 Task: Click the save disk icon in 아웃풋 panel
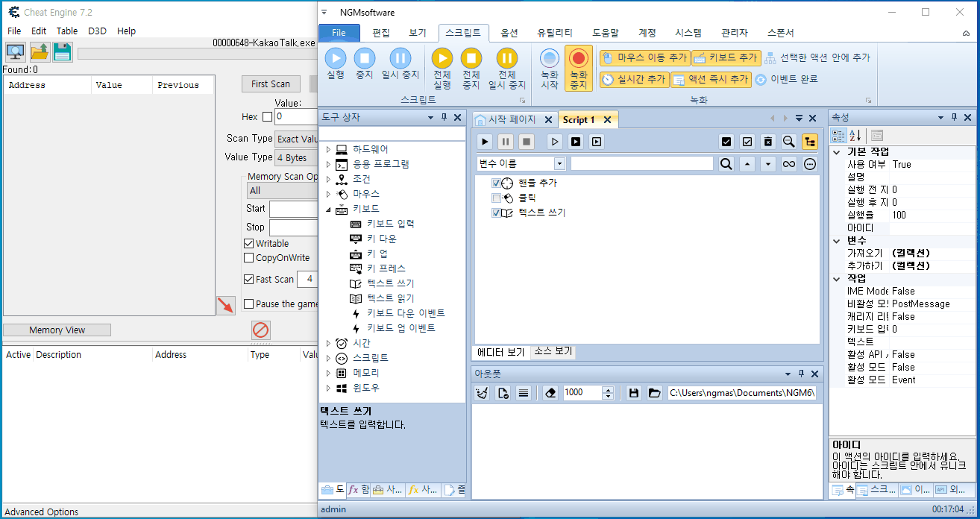tap(634, 393)
